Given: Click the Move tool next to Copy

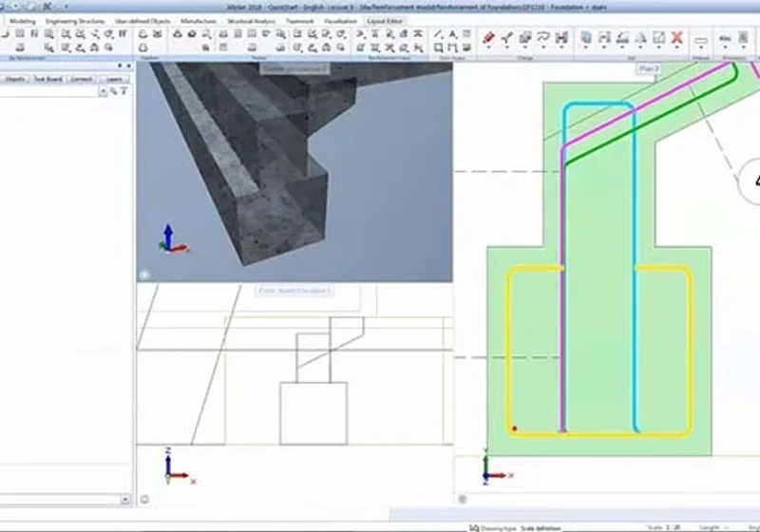Looking at the screenshot, I should click(604, 37).
